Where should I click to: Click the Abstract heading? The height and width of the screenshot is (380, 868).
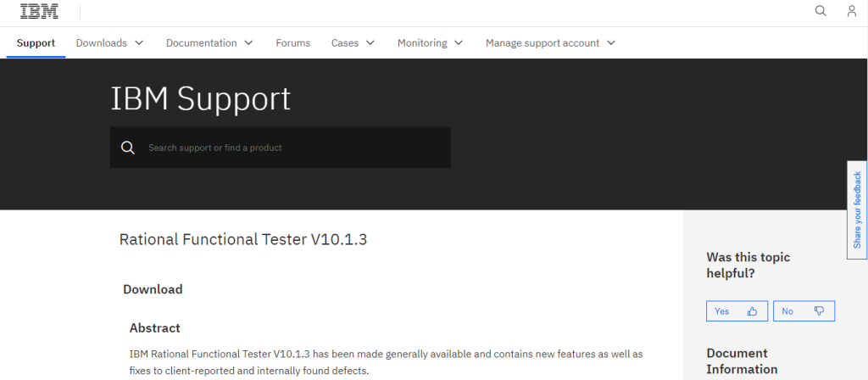click(155, 328)
